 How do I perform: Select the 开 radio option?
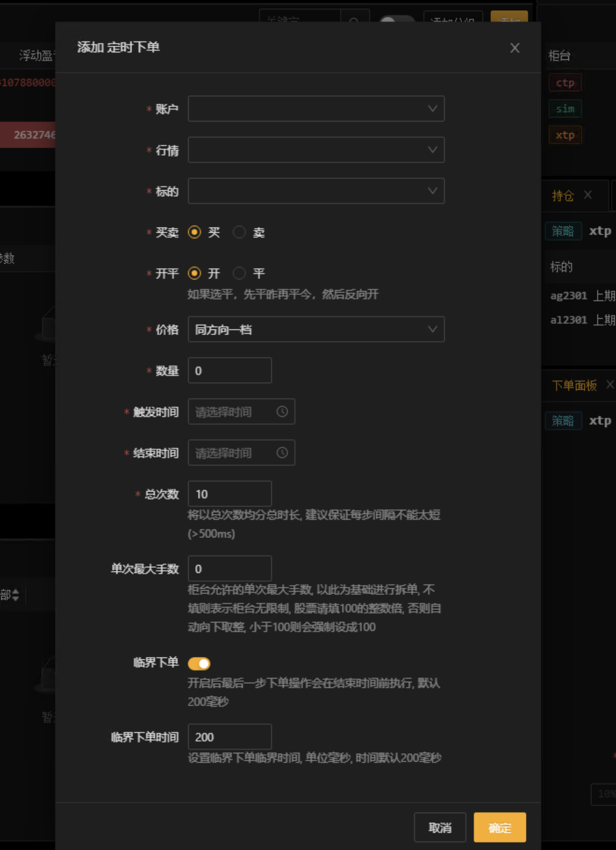point(194,273)
